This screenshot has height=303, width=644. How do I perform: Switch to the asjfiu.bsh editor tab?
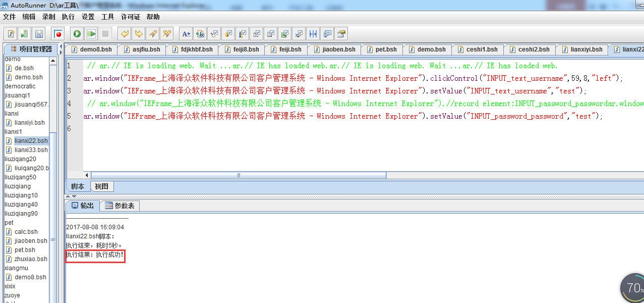(141, 49)
